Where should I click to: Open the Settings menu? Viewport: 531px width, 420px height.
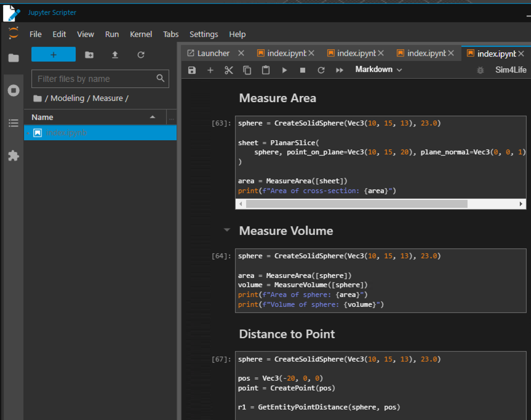pyautogui.click(x=204, y=34)
